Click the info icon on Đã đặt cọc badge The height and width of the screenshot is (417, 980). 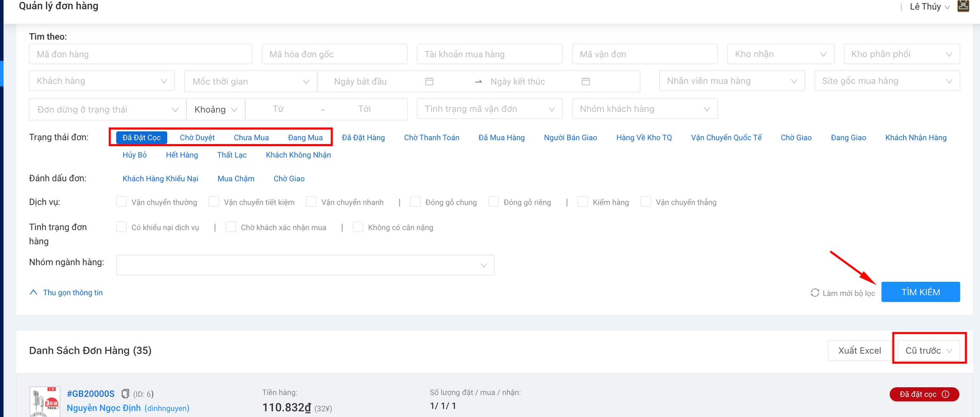coord(946,394)
